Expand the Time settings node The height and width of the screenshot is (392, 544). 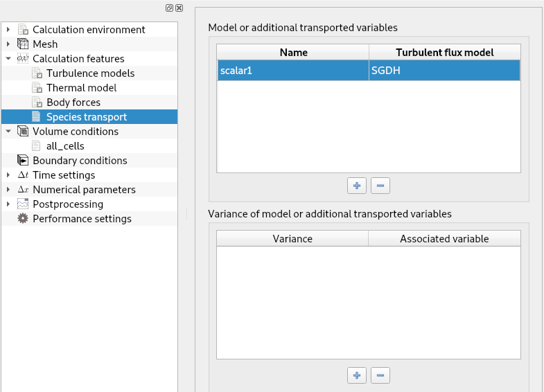(8, 175)
